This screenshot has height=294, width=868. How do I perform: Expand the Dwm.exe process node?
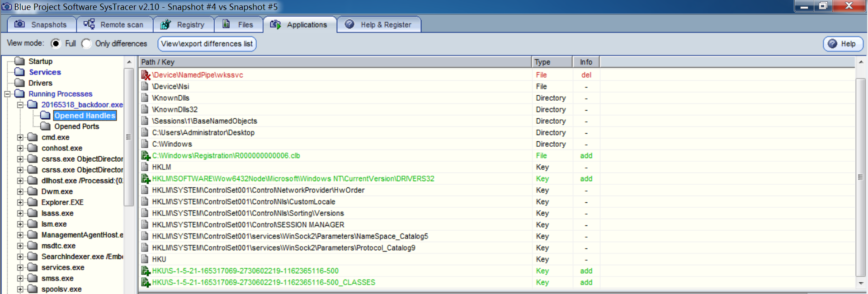coord(20,191)
